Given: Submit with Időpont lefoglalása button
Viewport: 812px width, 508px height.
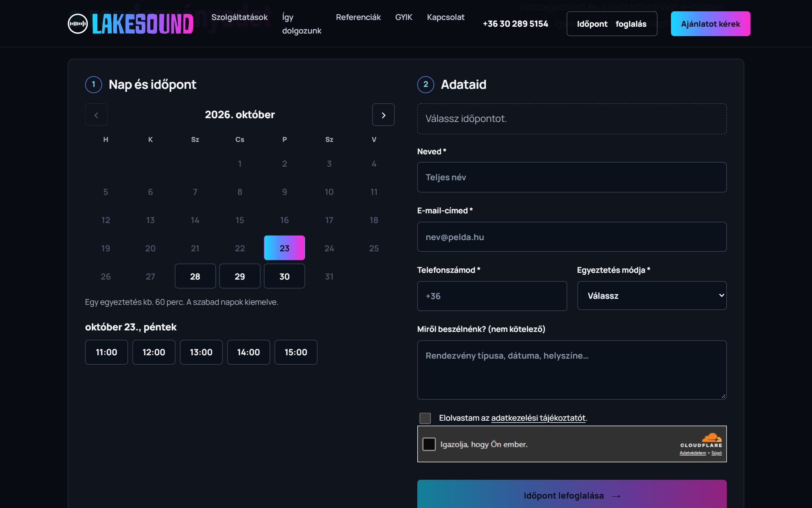Looking at the screenshot, I should [572, 494].
